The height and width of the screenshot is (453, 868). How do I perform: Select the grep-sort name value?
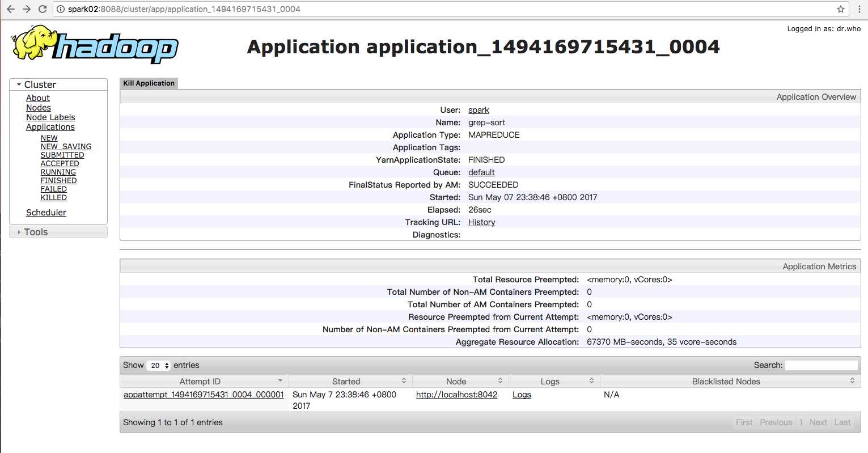click(x=486, y=122)
